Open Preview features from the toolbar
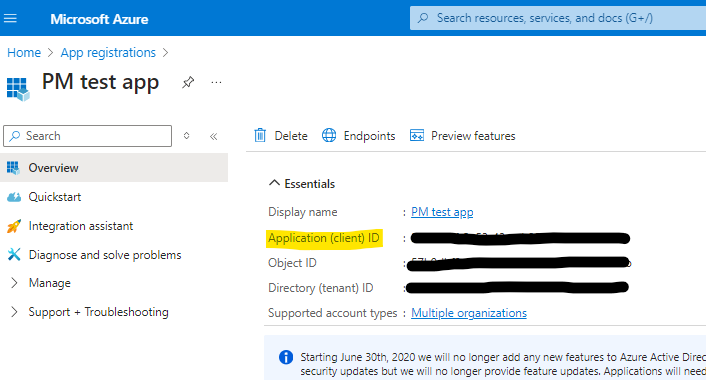 coord(473,136)
